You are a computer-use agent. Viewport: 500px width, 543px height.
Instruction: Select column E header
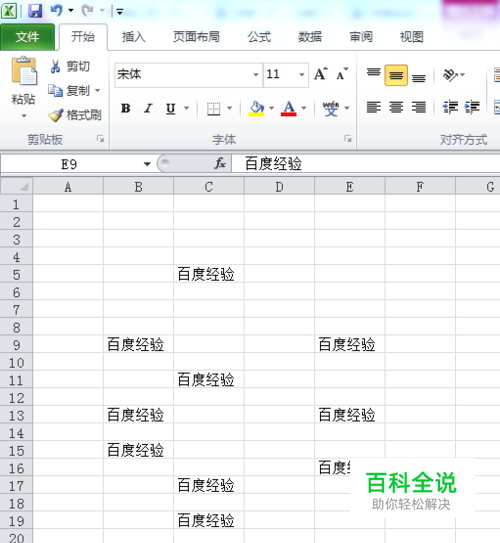[350, 187]
